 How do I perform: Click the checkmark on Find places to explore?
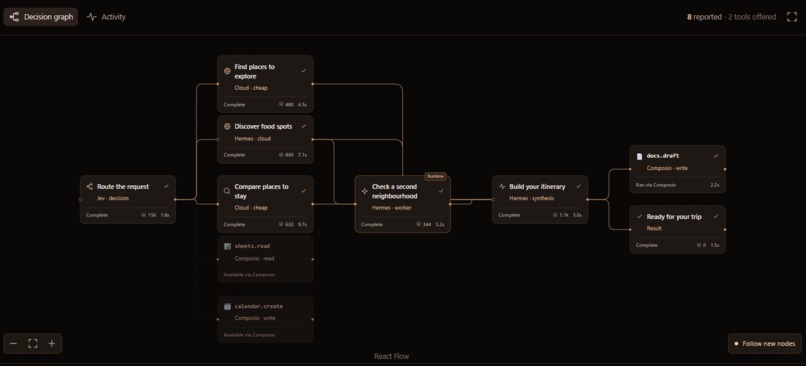pyautogui.click(x=303, y=71)
